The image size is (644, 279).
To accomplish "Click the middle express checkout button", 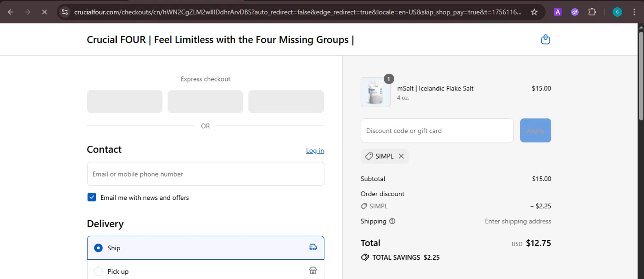I will 205,101.
